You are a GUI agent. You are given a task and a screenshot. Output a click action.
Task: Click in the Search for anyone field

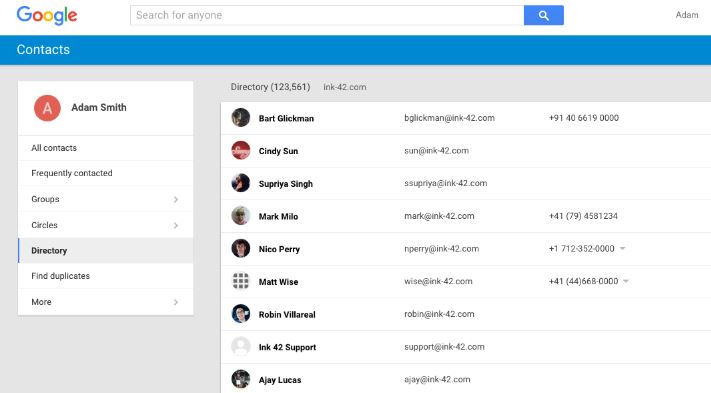[x=327, y=15]
